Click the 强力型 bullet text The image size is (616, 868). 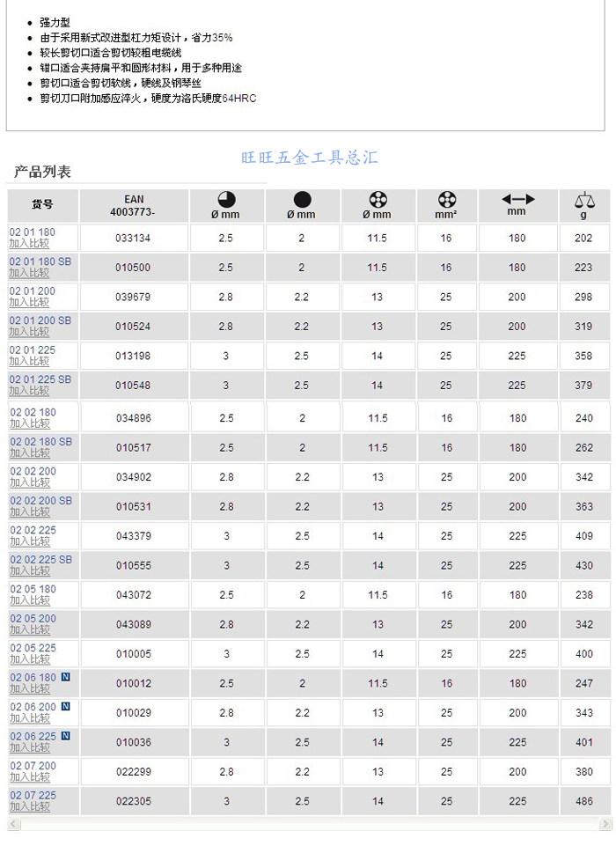pos(55,23)
